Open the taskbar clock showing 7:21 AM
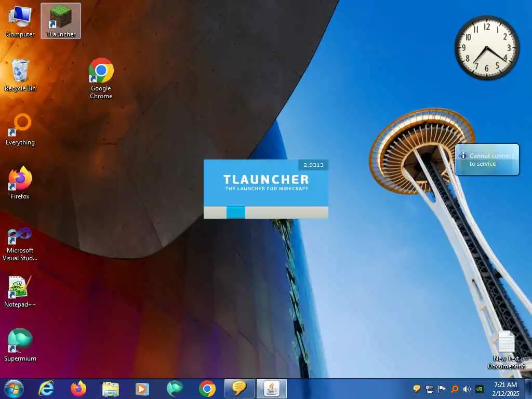The height and width of the screenshot is (399, 532). click(x=506, y=389)
